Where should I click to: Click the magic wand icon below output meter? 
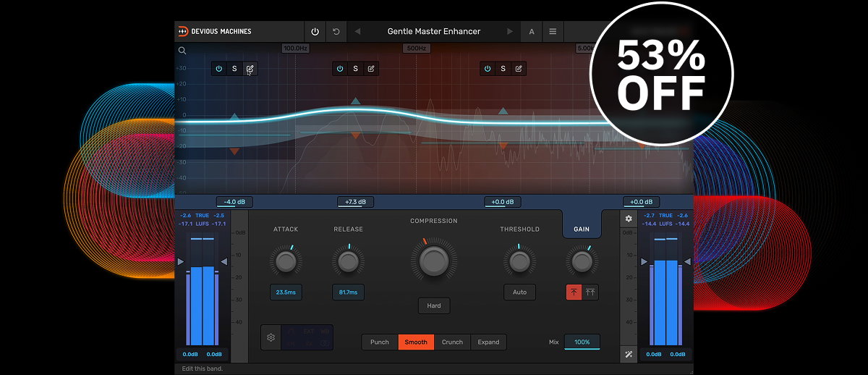(629, 355)
